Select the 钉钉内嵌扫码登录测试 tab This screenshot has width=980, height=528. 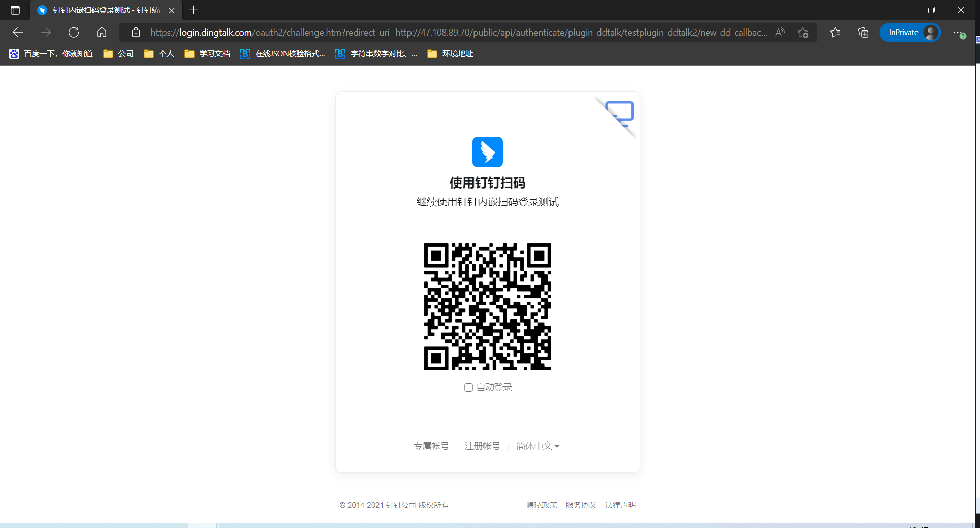[x=102, y=10]
